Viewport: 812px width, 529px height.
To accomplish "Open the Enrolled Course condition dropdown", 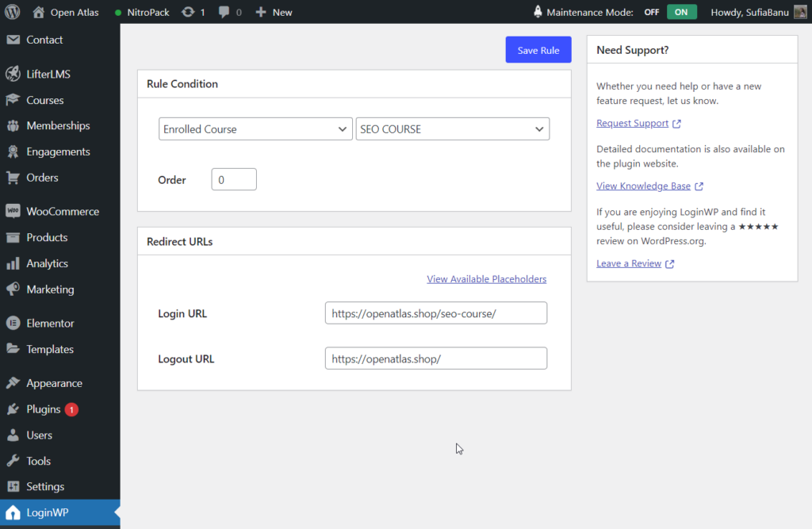I will coord(255,129).
